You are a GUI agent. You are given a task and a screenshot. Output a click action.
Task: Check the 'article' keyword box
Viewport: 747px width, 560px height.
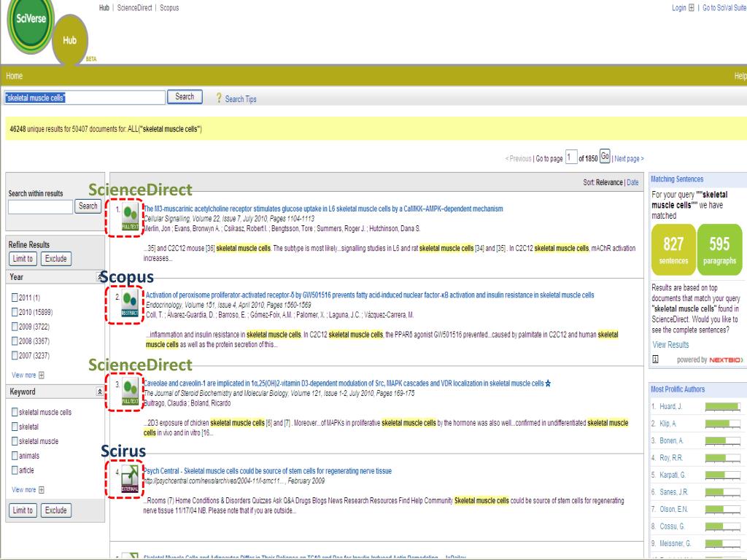(x=15, y=470)
